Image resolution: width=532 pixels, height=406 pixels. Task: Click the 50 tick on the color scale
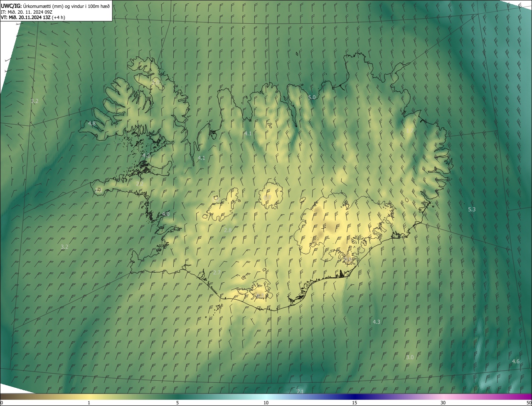tap(529, 403)
